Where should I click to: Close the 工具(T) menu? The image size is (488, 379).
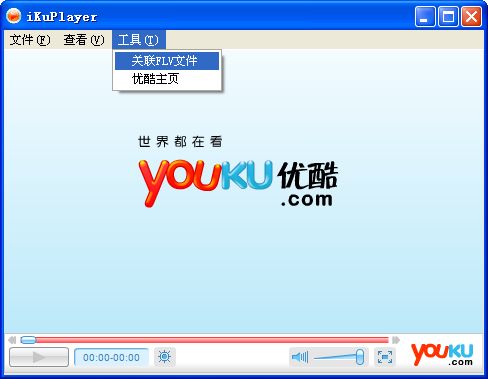[x=139, y=40]
